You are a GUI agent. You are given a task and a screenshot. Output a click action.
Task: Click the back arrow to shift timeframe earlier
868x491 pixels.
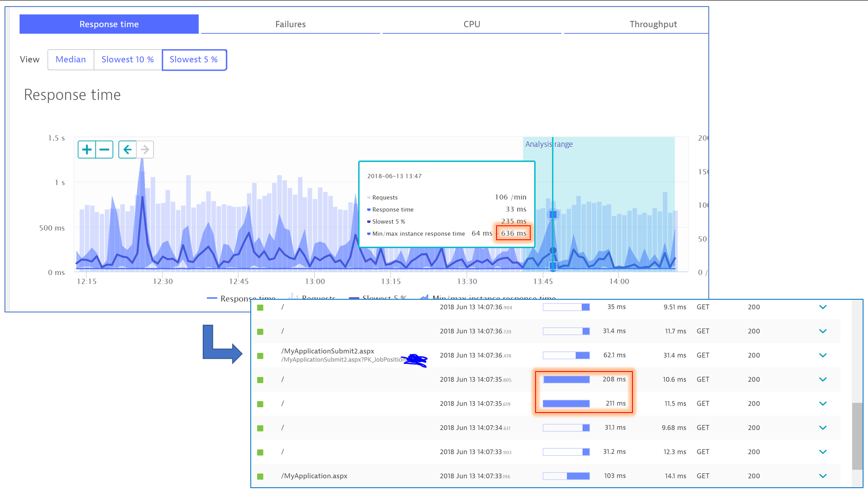[128, 149]
